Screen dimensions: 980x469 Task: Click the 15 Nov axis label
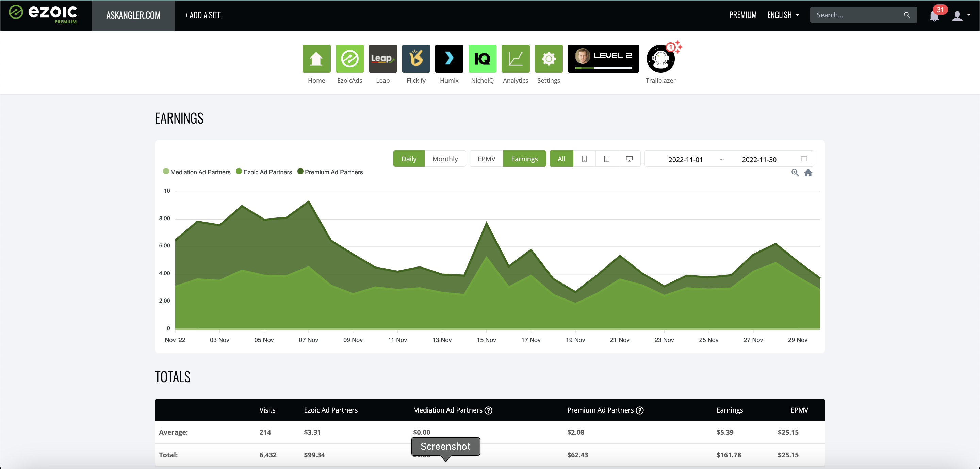(486, 340)
